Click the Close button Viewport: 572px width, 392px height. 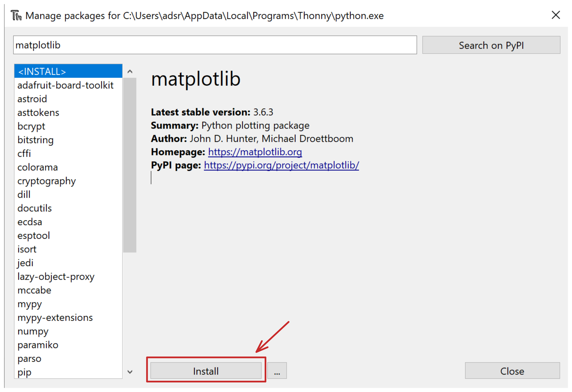click(x=512, y=371)
